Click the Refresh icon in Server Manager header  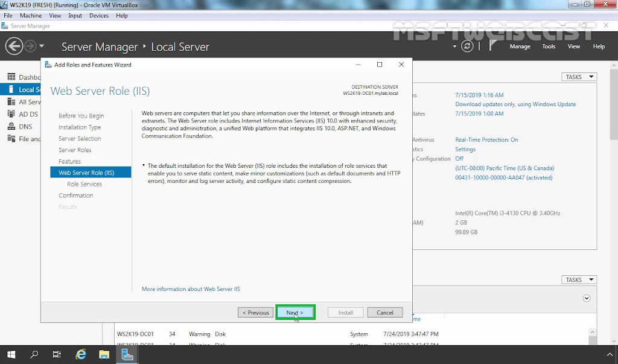467,46
